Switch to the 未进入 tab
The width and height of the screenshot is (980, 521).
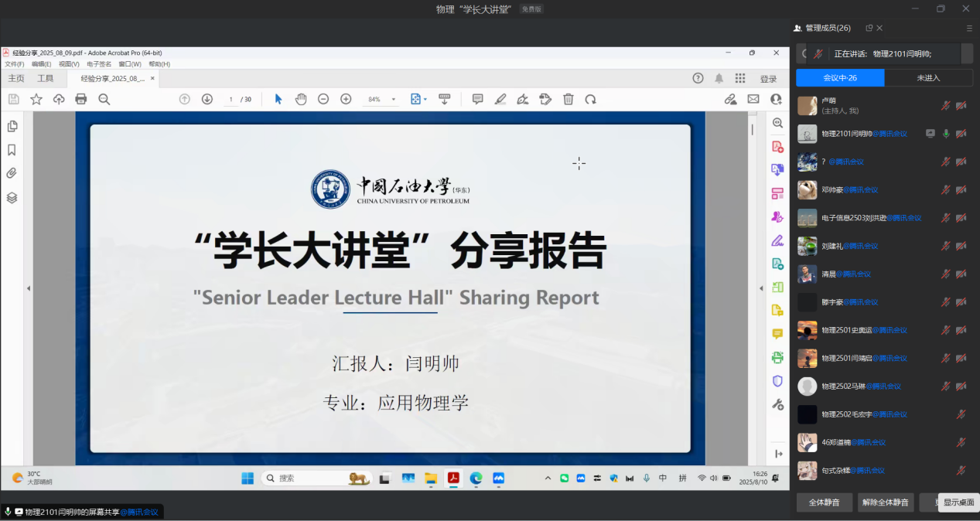(928, 78)
